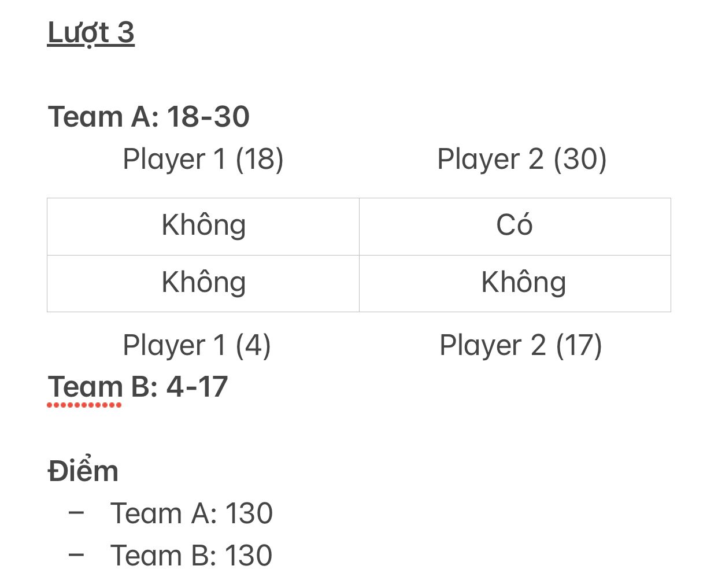Click the horizontal border between table rows
Viewport: 718px width, 588px height.
[x=359, y=255]
